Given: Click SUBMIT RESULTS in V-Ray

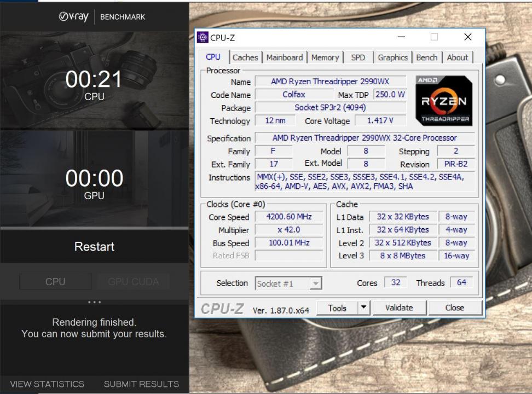Looking at the screenshot, I should [x=141, y=384].
